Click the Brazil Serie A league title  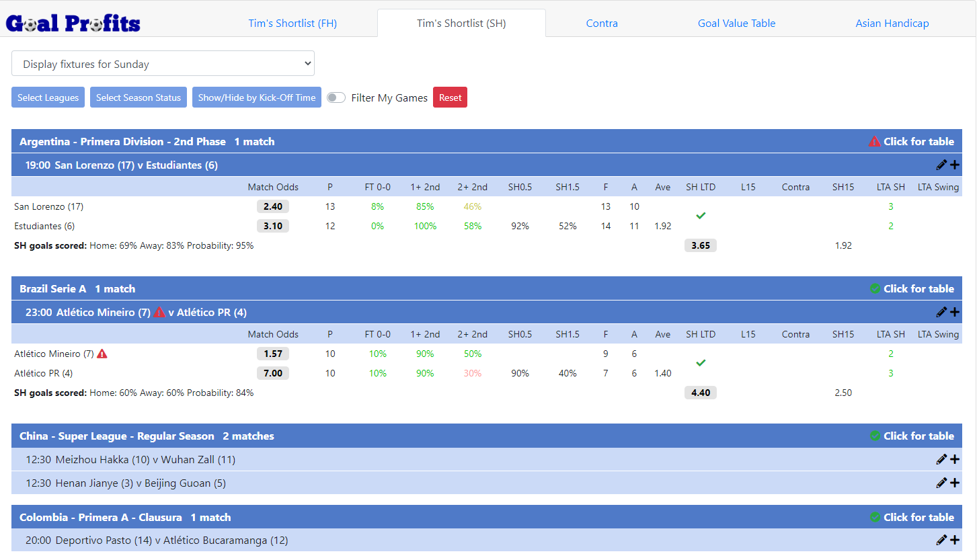pyautogui.click(x=53, y=288)
